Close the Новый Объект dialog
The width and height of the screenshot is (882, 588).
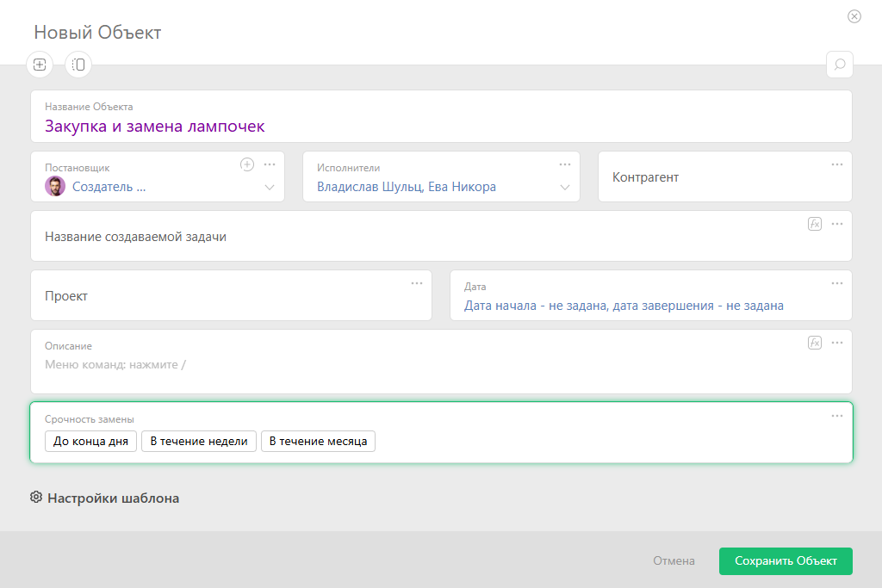(x=854, y=16)
